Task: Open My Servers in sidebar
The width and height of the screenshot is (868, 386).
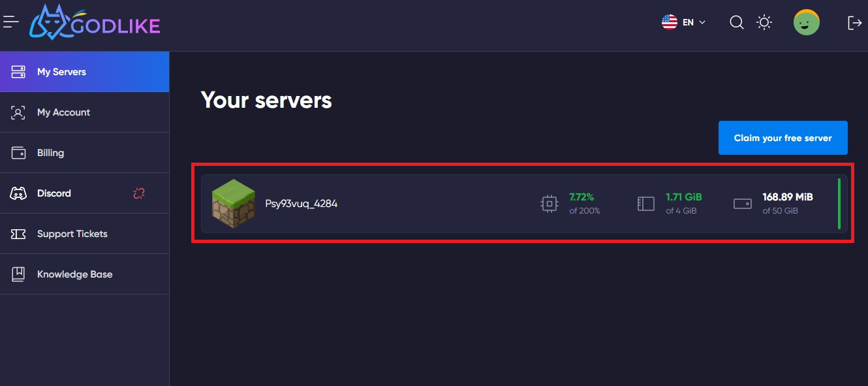Action: pyautogui.click(x=85, y=72)
